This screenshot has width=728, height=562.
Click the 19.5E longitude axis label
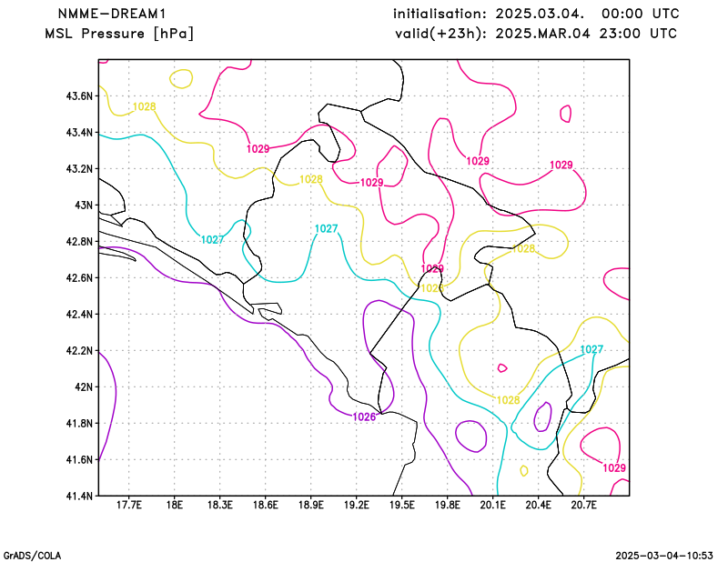tap(401, 505)
